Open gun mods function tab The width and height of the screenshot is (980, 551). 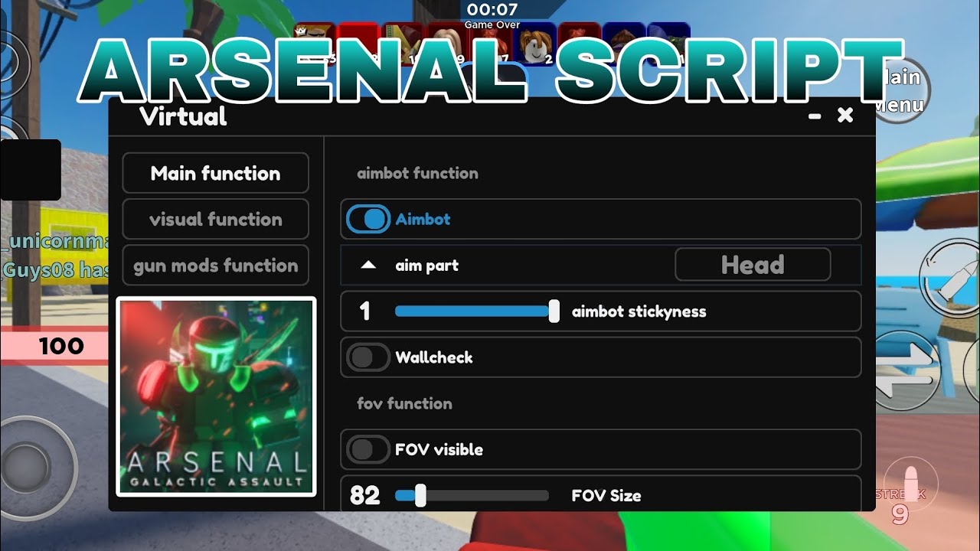coord(215,266)
